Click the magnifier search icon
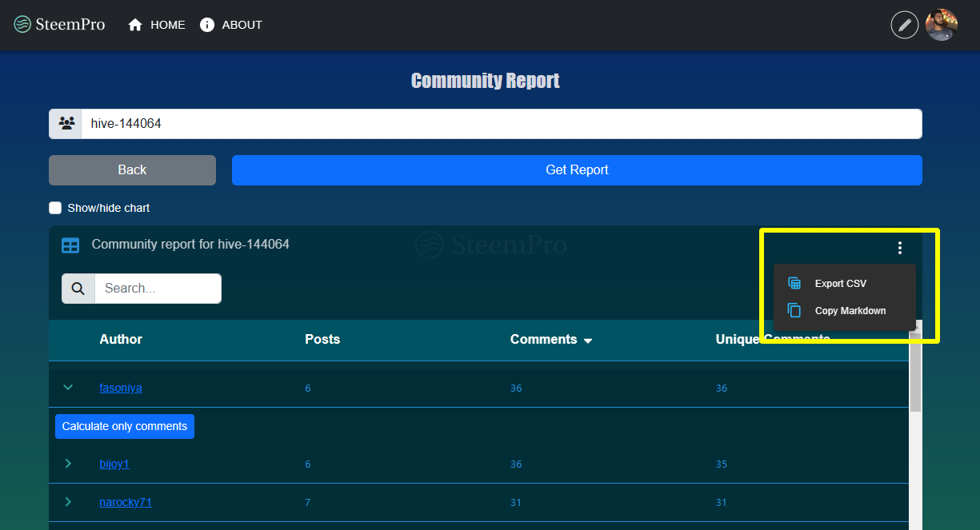The height and width of the screenshot is (530, 980). [x=78, y=289]
